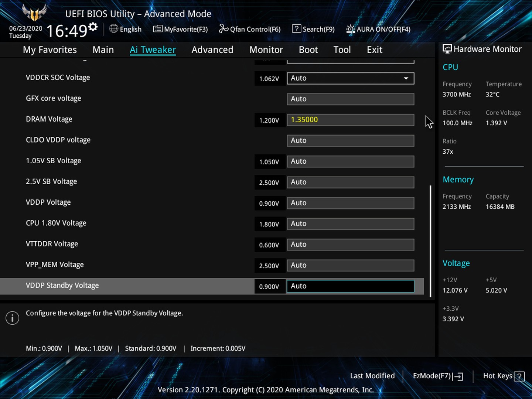
Task: Click the info icon in the help area
Action: pos(12,318)
